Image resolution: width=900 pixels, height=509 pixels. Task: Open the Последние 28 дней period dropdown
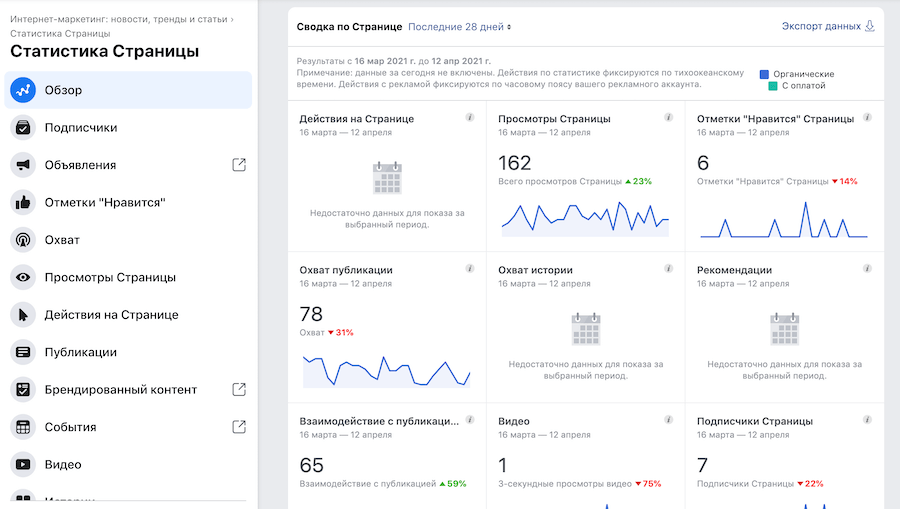pyautogui.click(x=459, y=27)
